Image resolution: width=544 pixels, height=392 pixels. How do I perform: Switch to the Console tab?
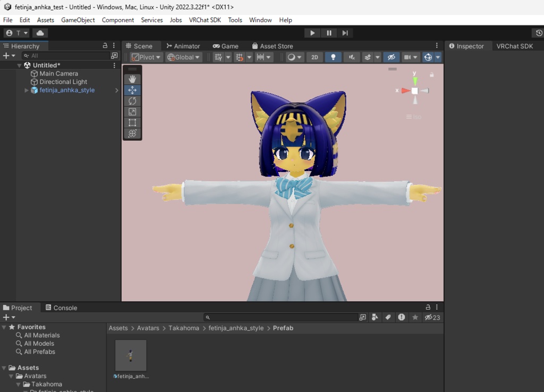point(62,308)
